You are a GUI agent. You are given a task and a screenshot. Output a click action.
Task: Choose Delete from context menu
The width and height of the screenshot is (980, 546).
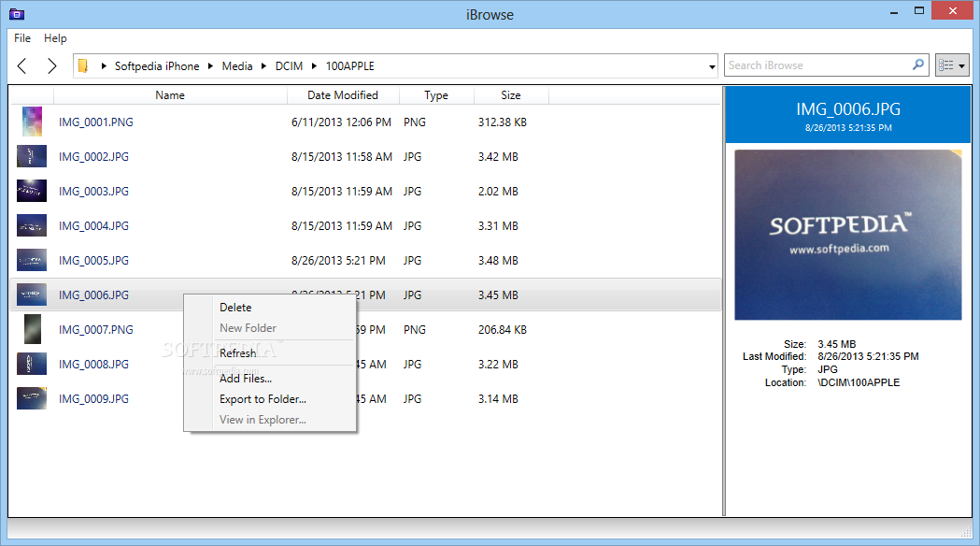[235, 307]
